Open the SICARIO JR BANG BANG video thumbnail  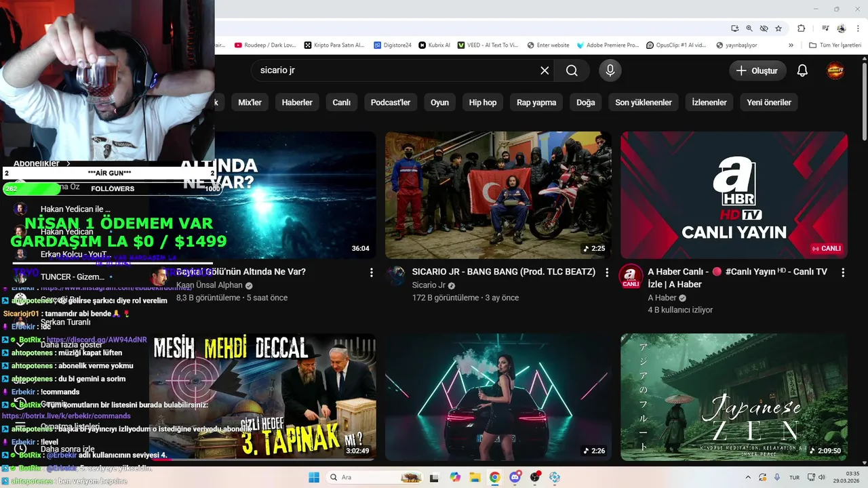pos(498,195)
